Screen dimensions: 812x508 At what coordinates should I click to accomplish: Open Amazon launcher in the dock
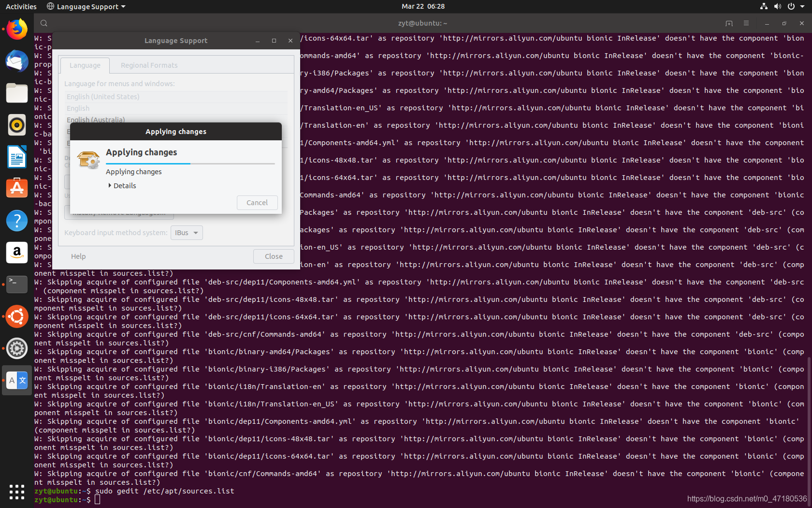[x=17, y=253]
